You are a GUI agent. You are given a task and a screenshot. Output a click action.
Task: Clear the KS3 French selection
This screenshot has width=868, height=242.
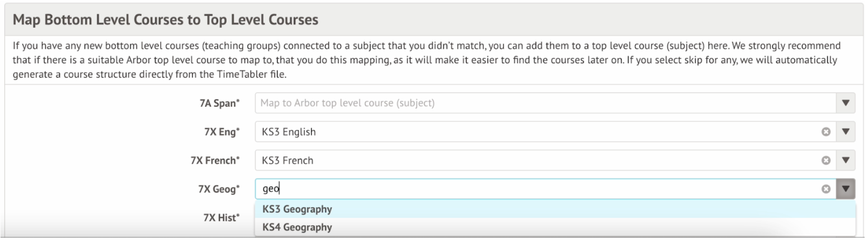(x=825, y=161)
